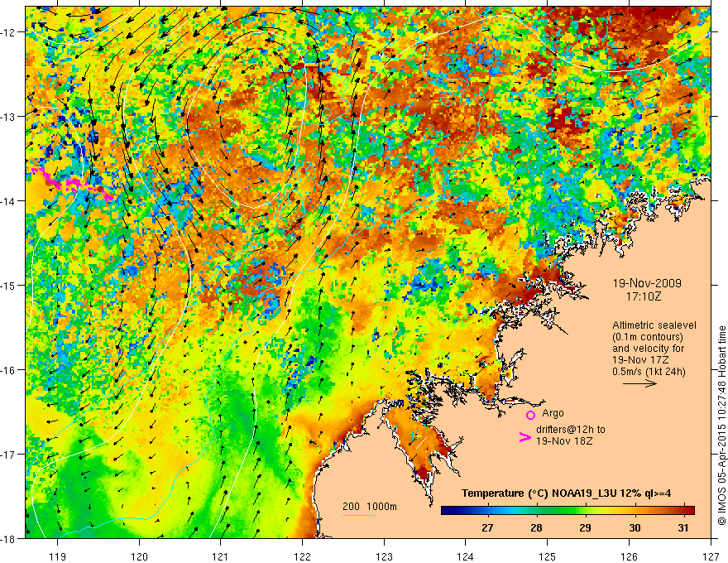
Task: Click the '200 1000m' isobath label
Action: point(370,507)
